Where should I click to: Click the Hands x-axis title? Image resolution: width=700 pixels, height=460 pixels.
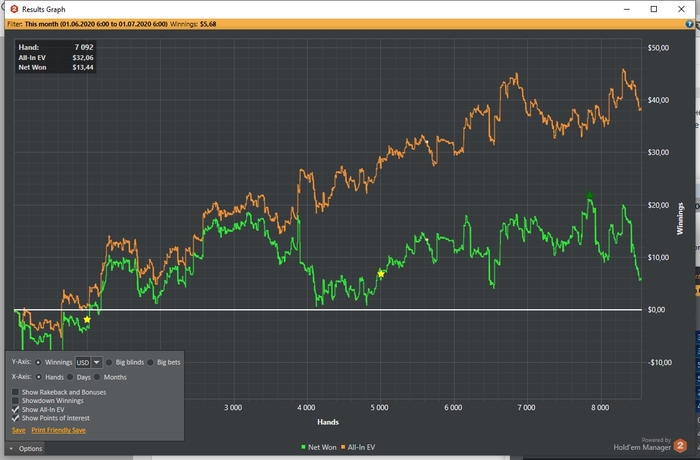(328, 422)
